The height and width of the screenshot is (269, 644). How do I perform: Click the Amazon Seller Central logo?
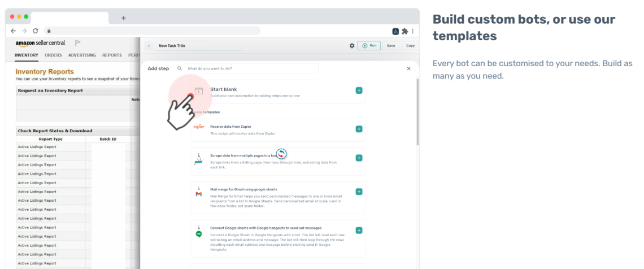(40, 43)
